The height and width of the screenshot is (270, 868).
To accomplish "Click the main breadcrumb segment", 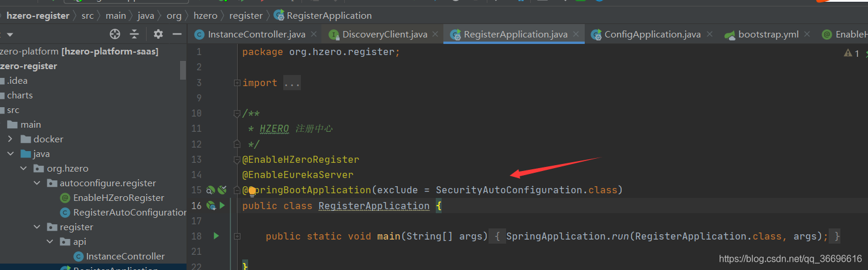I will (x=116, y=16).
